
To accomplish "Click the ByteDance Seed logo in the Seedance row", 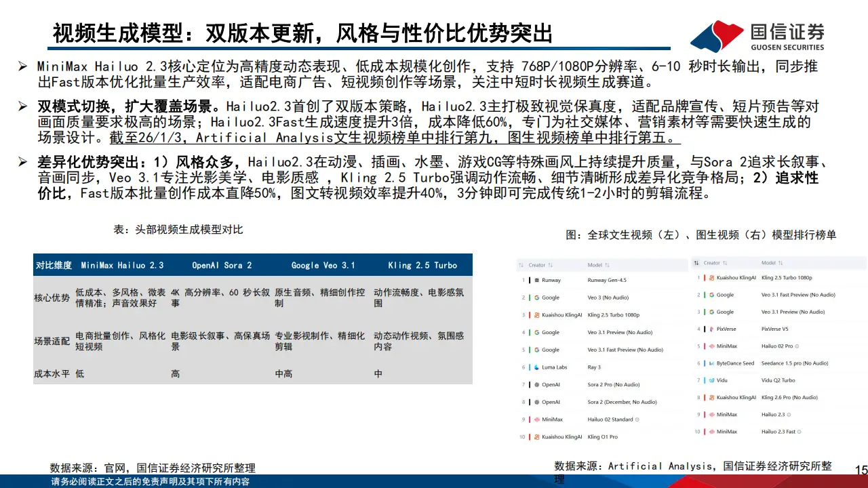I will coord(711,363).
